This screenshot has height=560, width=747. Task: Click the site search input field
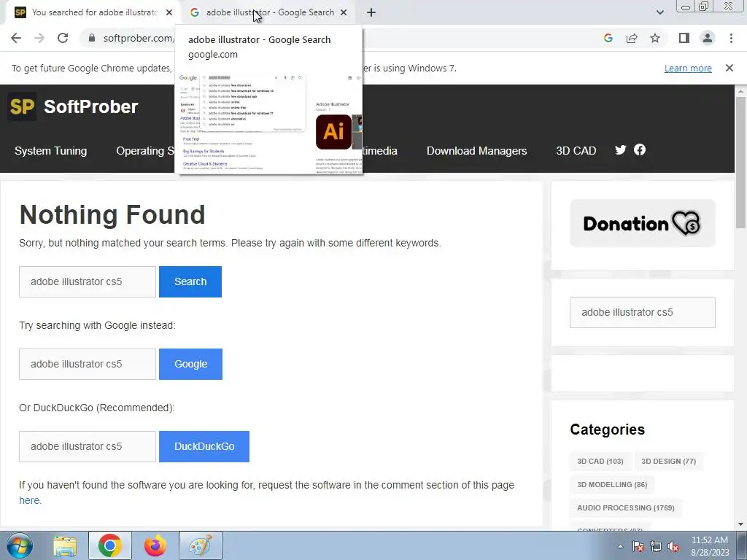pos(88,282)
